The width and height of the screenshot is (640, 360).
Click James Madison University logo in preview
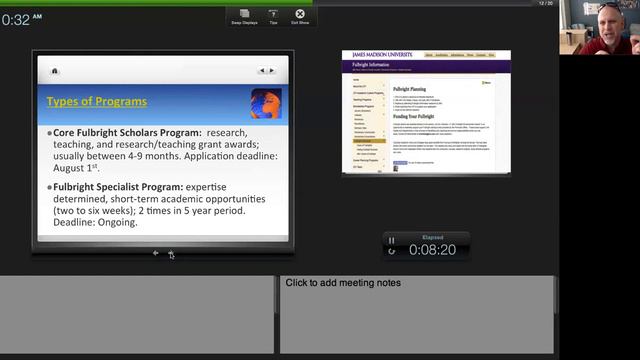pos(382,55)
